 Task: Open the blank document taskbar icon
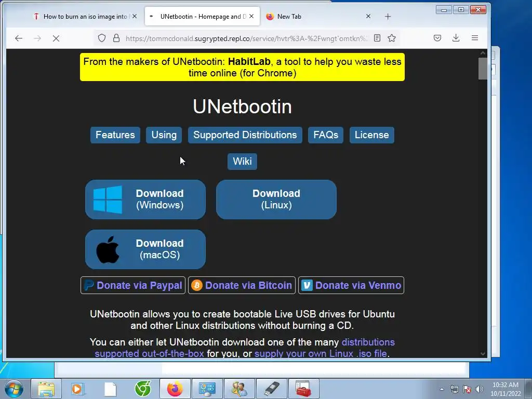click(110, 389)
